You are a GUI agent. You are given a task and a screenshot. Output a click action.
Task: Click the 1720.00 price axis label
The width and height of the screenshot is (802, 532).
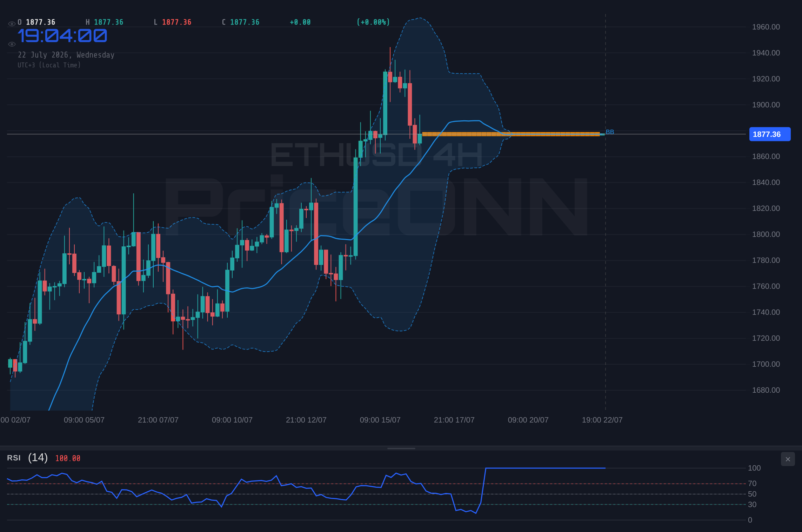[766, 338]
